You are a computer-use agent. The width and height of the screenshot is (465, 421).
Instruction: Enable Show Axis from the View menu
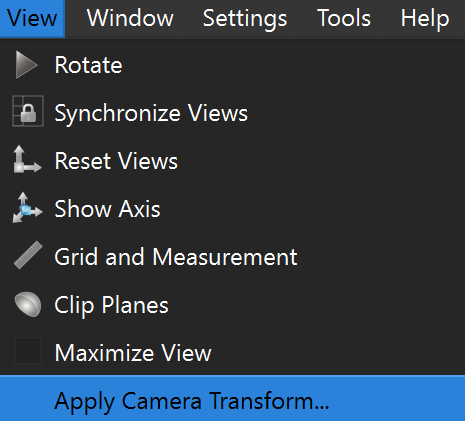107,209
